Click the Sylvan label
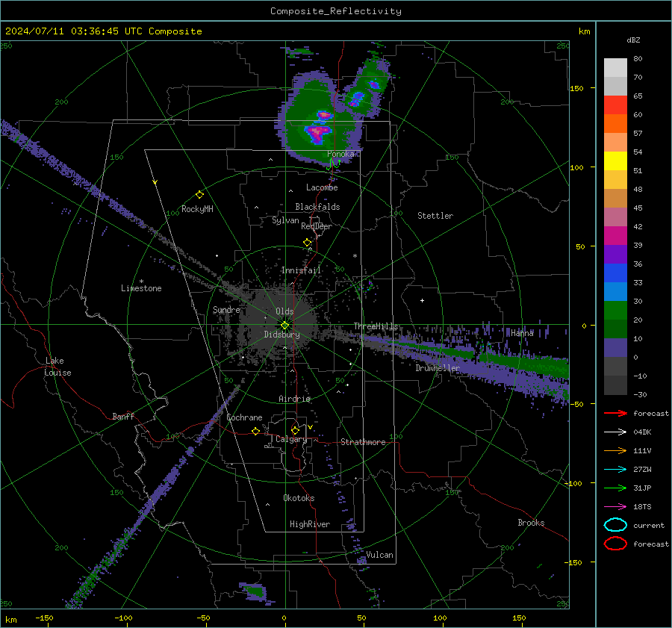Screen dimensions: 672x628 285,220
